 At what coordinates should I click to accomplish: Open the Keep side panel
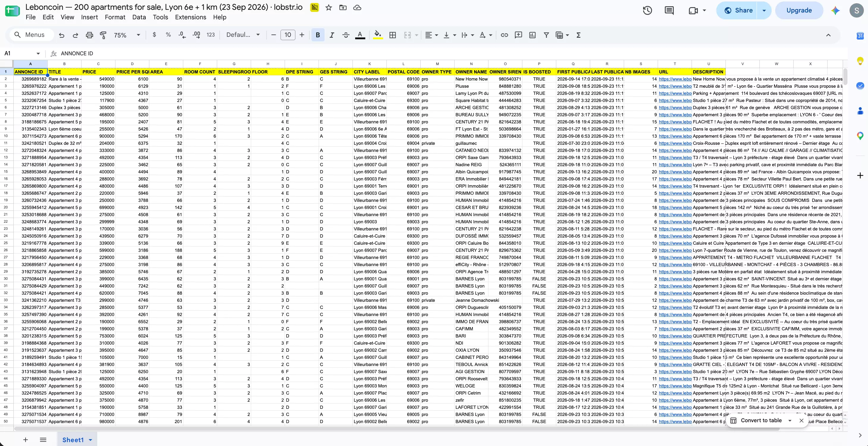860,61
